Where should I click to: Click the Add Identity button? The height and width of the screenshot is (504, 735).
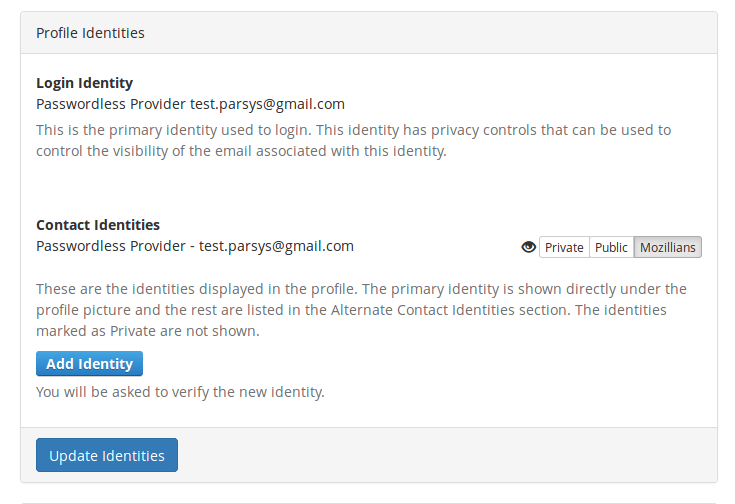[89, 363]
